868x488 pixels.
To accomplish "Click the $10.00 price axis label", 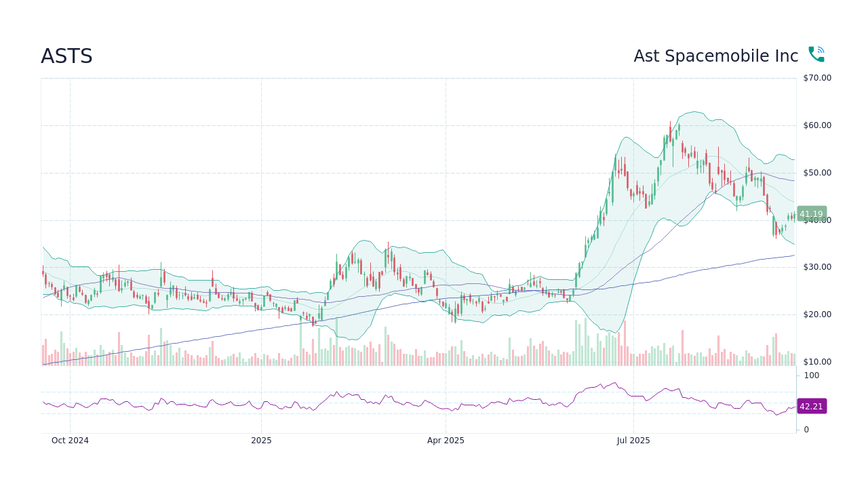I will click(816, 362).
